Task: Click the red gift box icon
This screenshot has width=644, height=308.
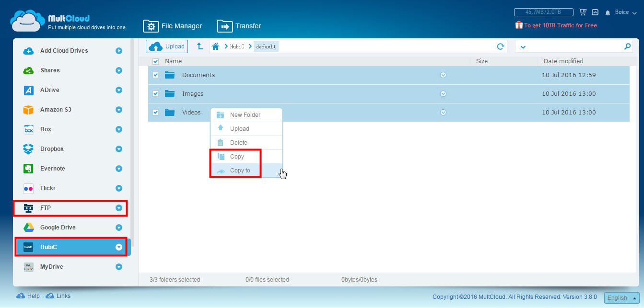Action: pyautogui.click(x=519, y=25)
